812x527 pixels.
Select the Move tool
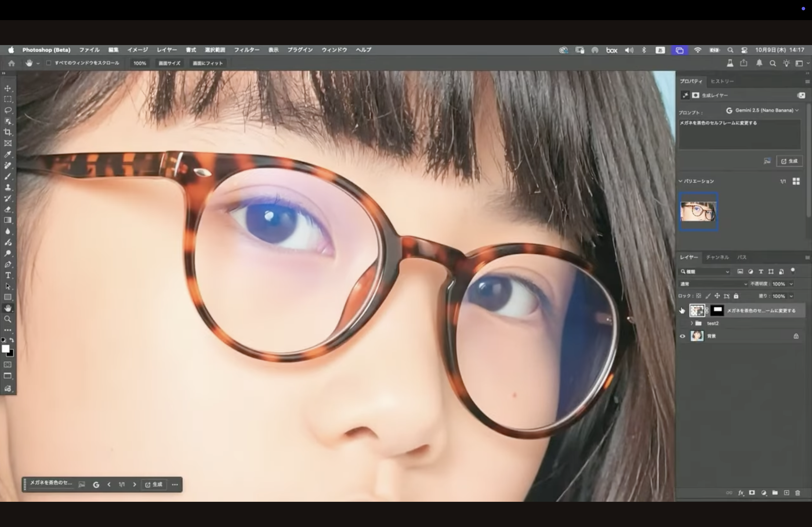point(8,89)
